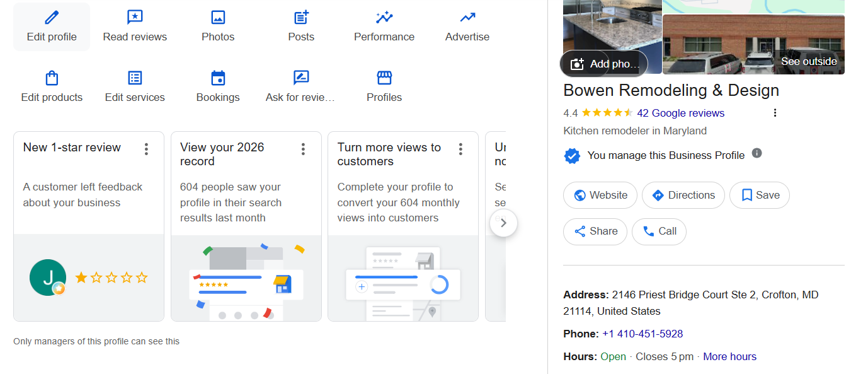Screen dimensions: 868x374
Task: Open Edit products shopping bag icon
Action: point(52,78)
